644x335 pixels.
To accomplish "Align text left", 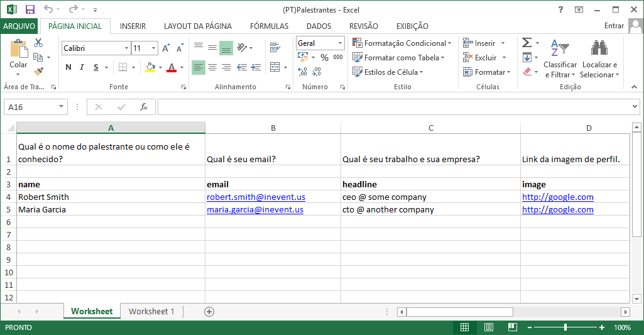I will [x=199, y=67].
